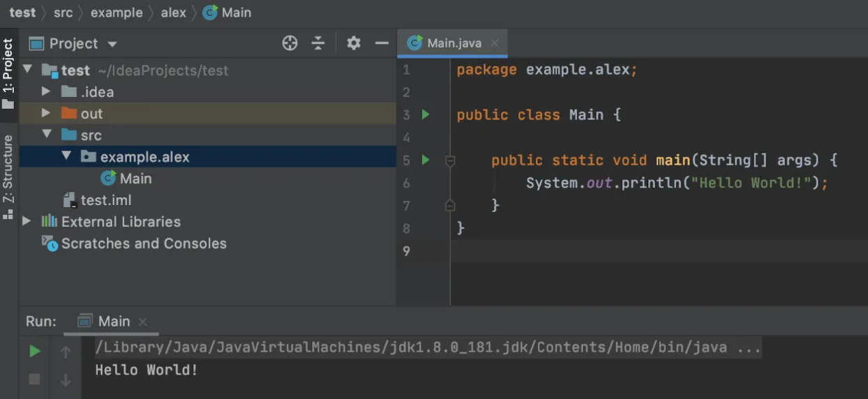This screenshot has width=868, height=399.
Task: Click the down arrow in the Run toolbar
Action: [66, 380]
